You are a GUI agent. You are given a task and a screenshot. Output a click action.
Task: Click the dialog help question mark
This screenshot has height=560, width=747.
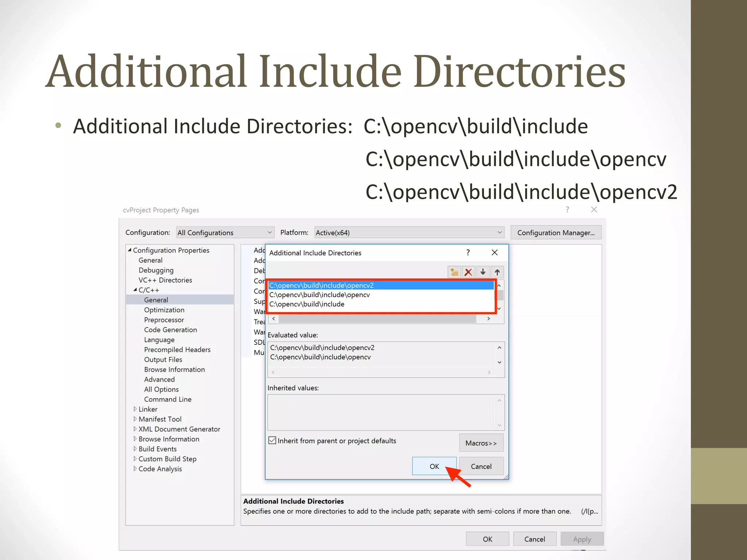tap(468, 253)
